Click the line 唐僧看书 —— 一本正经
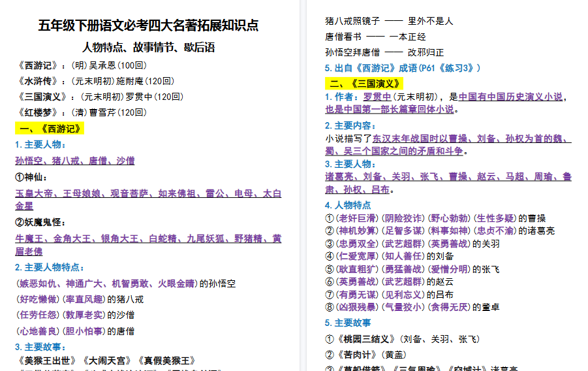This screenshot has height=371, width=588. pyautogui.click(x=375, y=37)
